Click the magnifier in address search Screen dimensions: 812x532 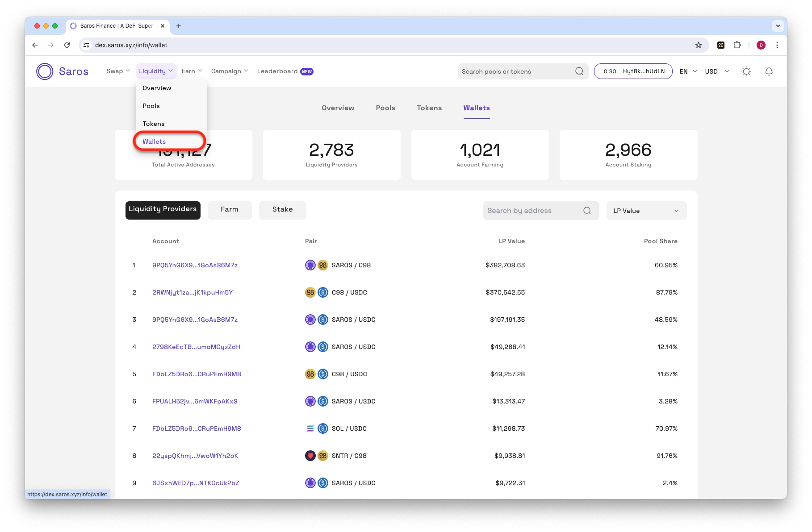coord(587,211)
